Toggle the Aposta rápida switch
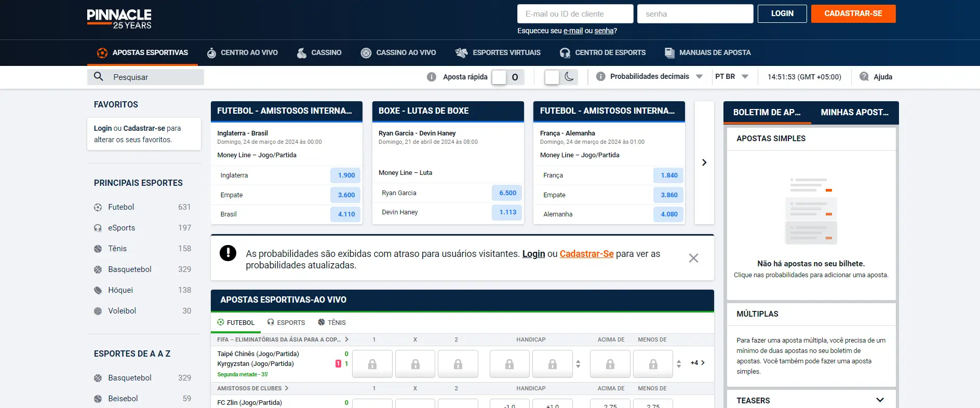This screenshot has width=980, height=408. coord(507,77)
